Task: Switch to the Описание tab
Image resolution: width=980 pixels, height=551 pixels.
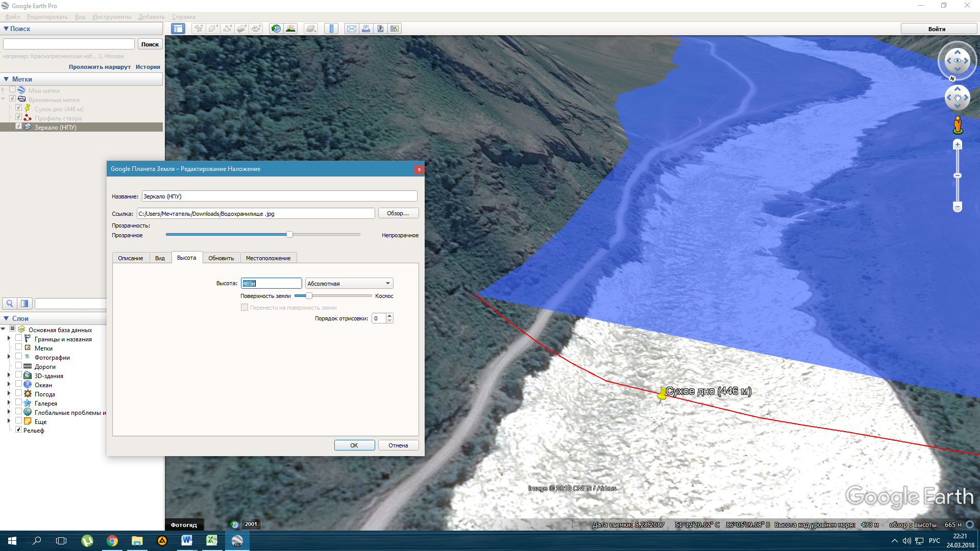Action: tap(131, 258)
